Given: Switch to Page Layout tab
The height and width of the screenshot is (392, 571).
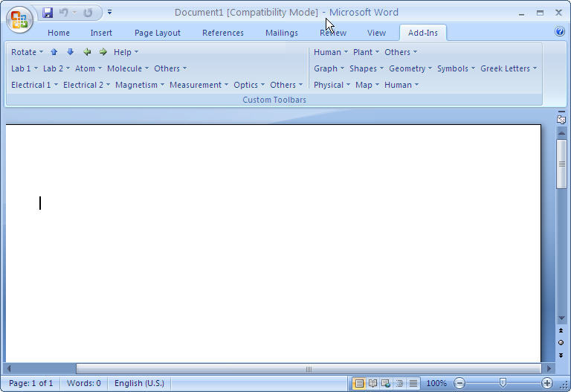Looking at the screenshot, I should [x=158, y=33].
